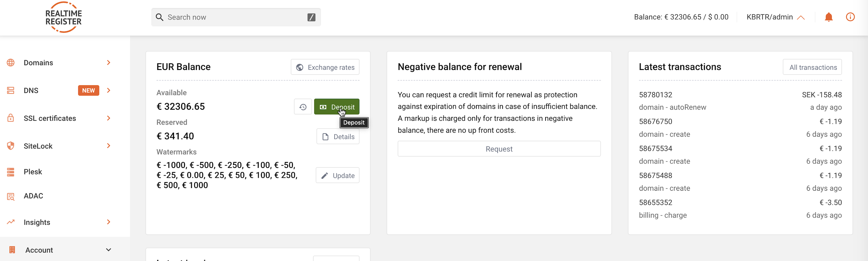Expand the DNS submenu arrow

pyautogui.click(x=108, y=91)
